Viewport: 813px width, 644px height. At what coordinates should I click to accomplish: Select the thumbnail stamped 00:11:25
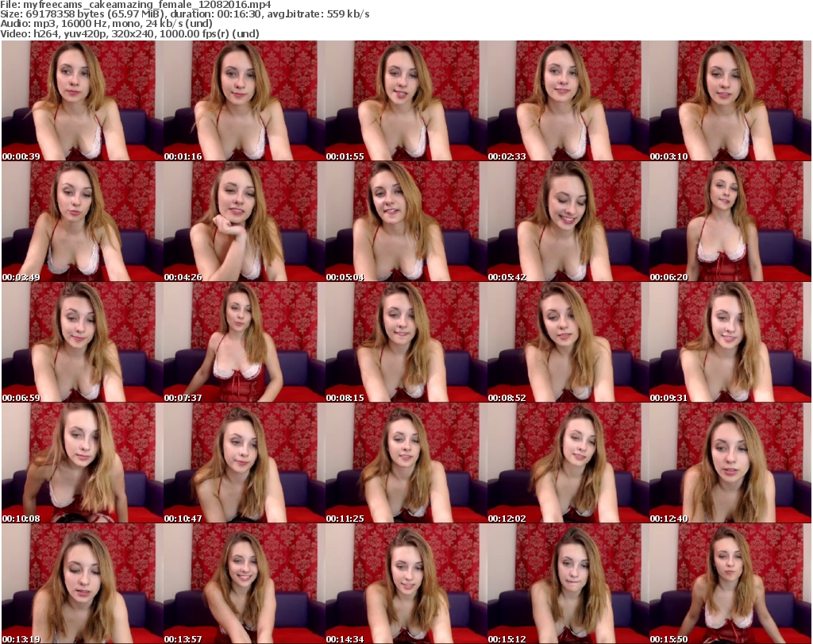click(x=406, y=464)
